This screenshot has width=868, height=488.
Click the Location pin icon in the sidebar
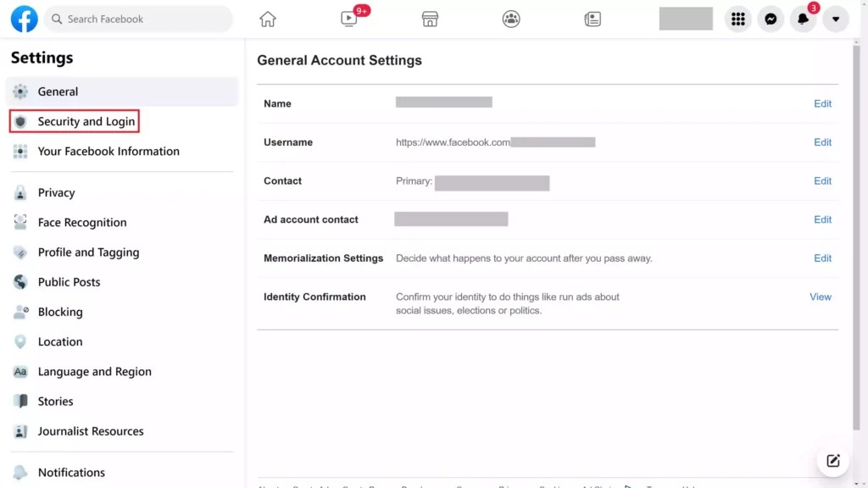coord(19,341)
